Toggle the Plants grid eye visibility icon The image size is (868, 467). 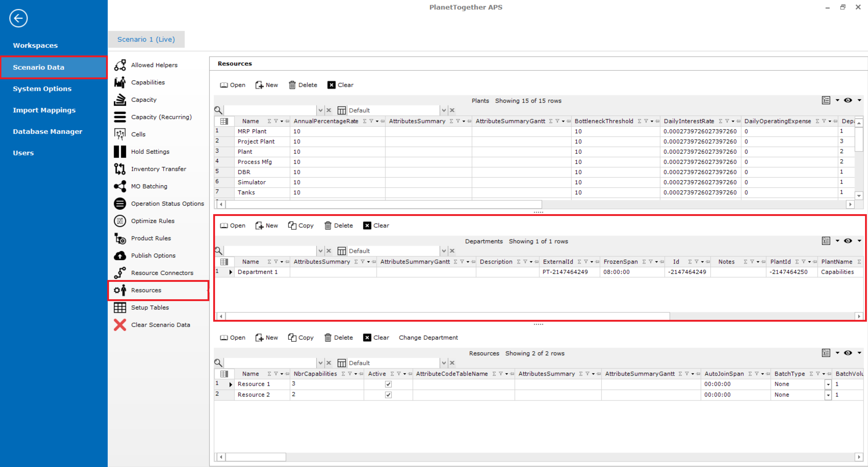click(848, 100)
